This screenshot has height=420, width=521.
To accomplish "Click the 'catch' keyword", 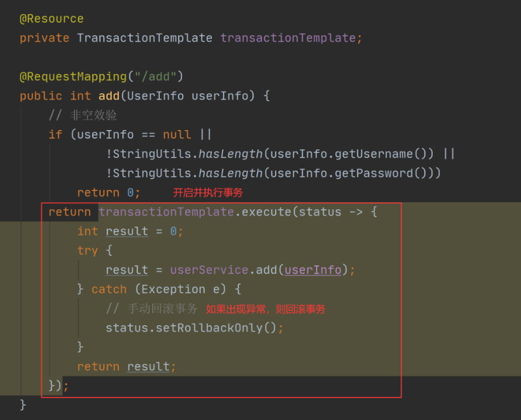I will 109,289.
